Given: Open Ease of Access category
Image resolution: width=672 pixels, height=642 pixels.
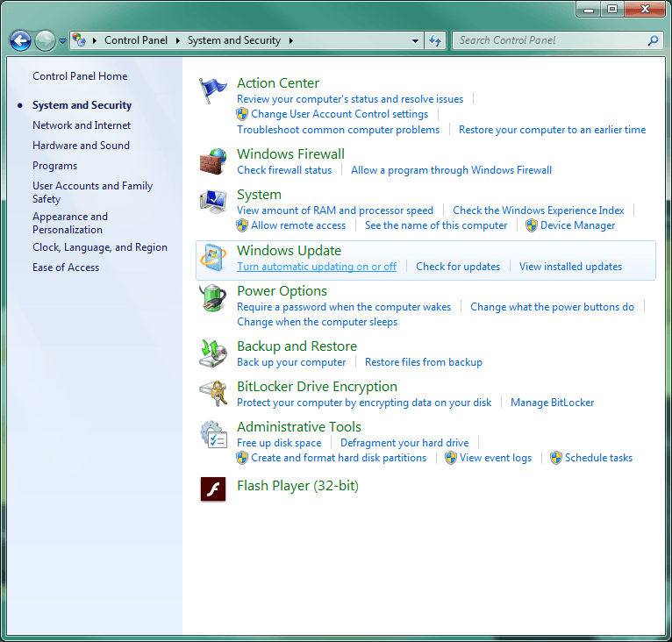Looking at the screenshot, I should click(x=66, y=267).
